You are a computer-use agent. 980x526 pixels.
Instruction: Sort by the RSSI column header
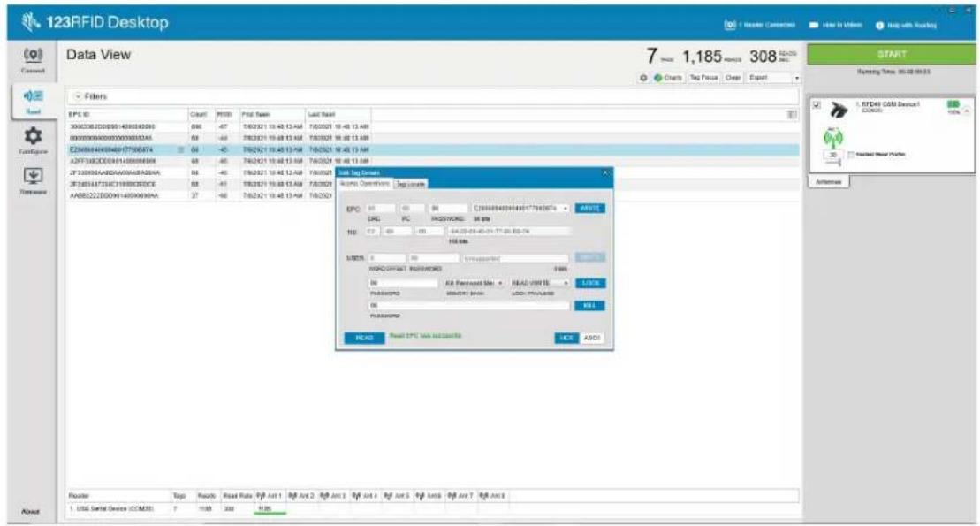coord(226,114)
